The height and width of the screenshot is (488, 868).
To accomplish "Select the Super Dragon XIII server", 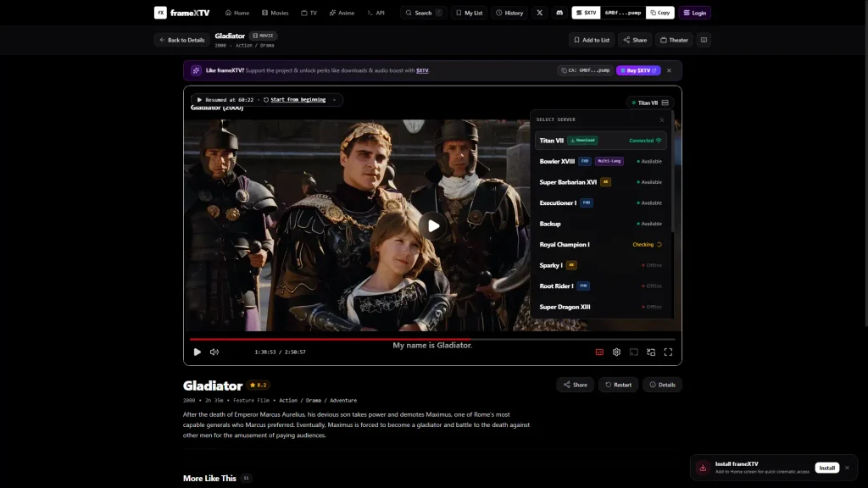I will [x=601, y=307].
